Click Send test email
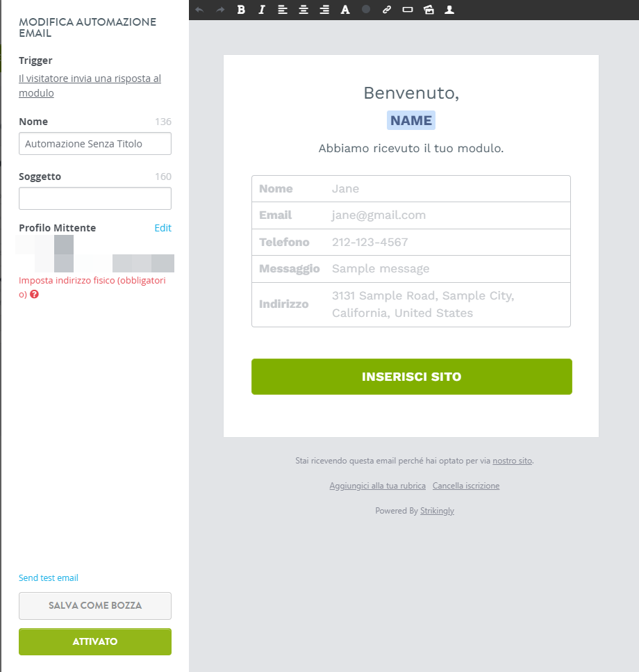 coord(49,577)
